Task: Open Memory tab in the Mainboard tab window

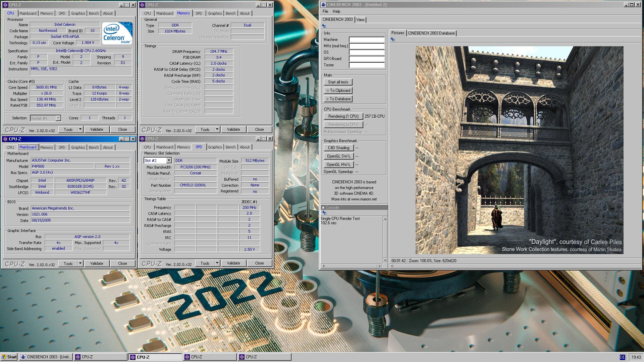Action: point(47,147)
